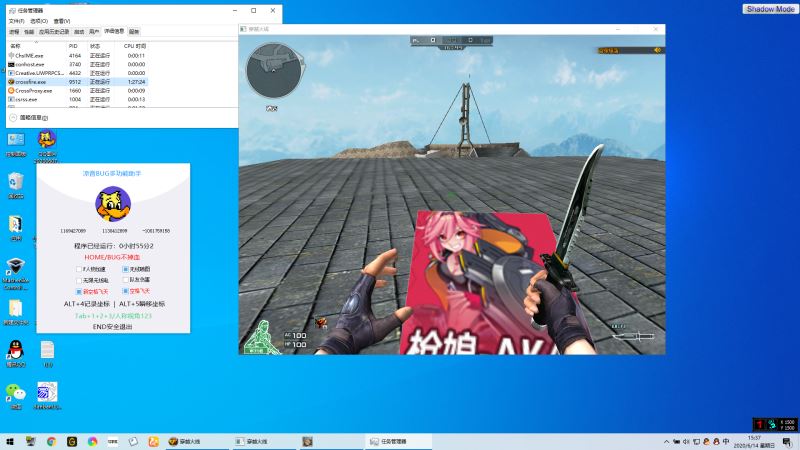Switch to the 启动 tab in Task Manager
Viewport: 800px width, 450px height.
[x=79, y=32]
